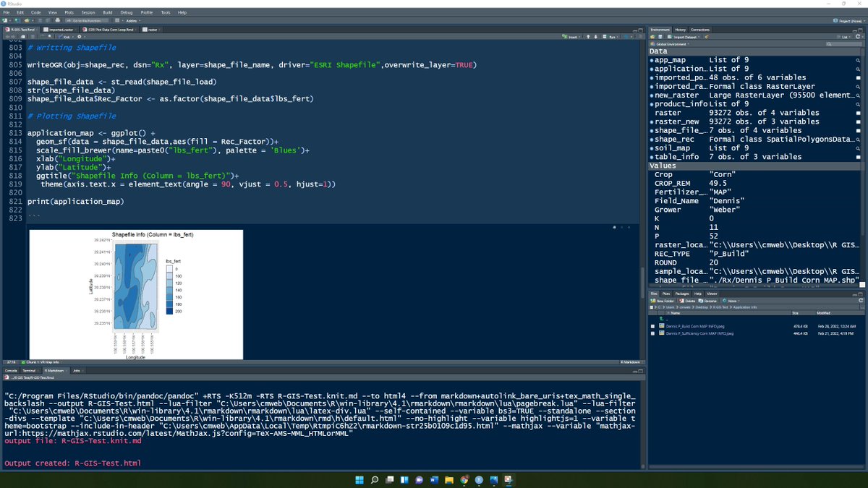Switch to the Plots tab in files pane
Screen dimensions: 868x488
[x=665, y=294]
